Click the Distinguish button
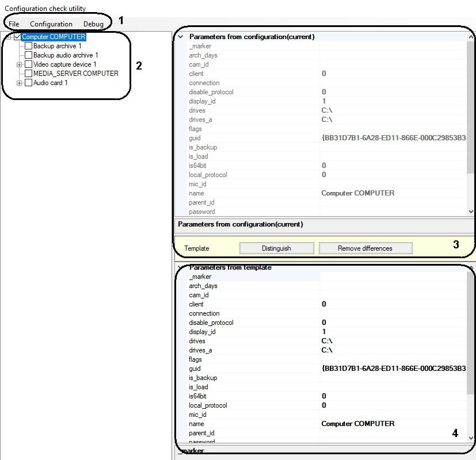The width and height of the screenshot is (476, 460). click(276, 248)
